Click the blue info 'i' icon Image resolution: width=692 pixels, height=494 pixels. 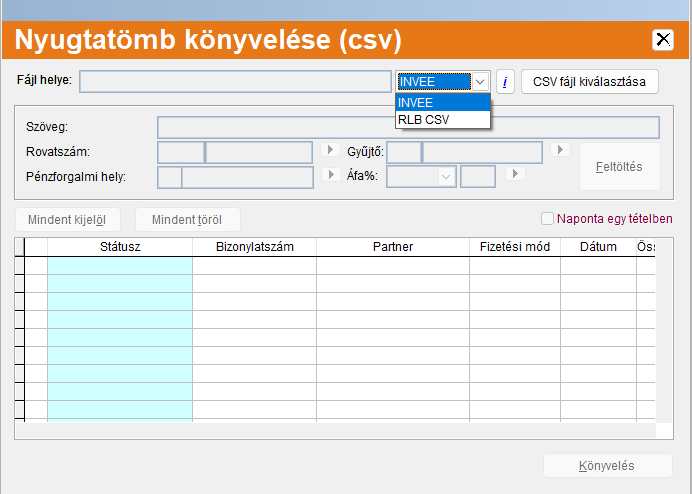click(x=505, y=82)
